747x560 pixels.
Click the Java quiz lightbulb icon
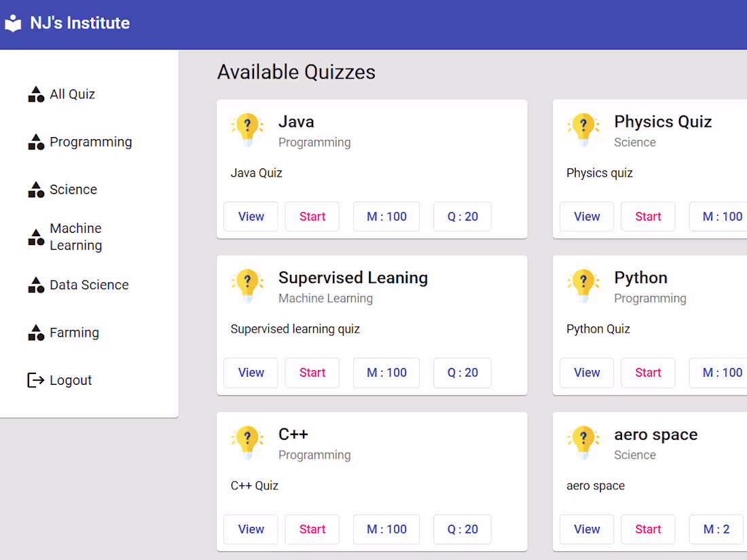coord(247,129)
